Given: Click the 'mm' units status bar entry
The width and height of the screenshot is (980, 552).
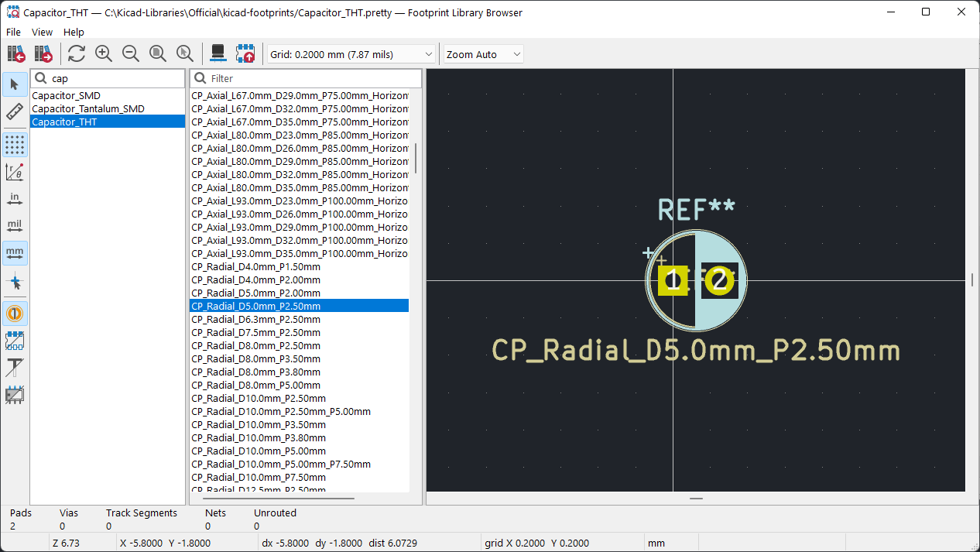Looking at the screenshot, I should (658, 543).
